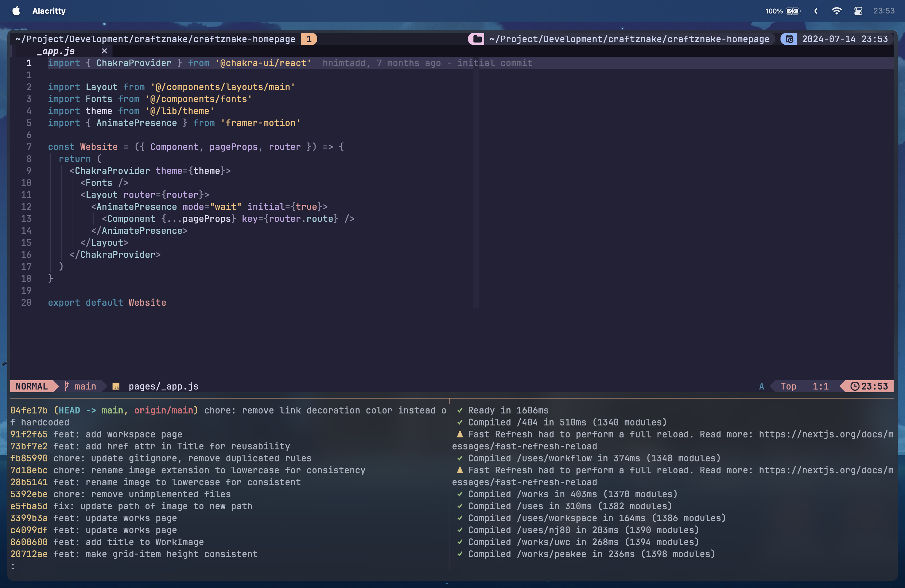Switch to the _app.js tab
This screenshot has height=588, width=905.
pyautogui.click(x=56, y=51)
